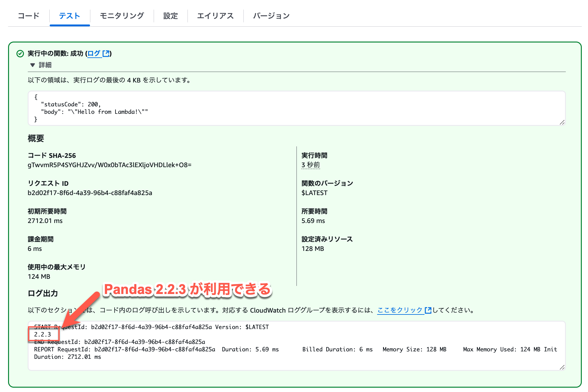Select the 設定 tab
This screenshot has height=392, width=588.
pyautogui.click(x=170, y=16)
